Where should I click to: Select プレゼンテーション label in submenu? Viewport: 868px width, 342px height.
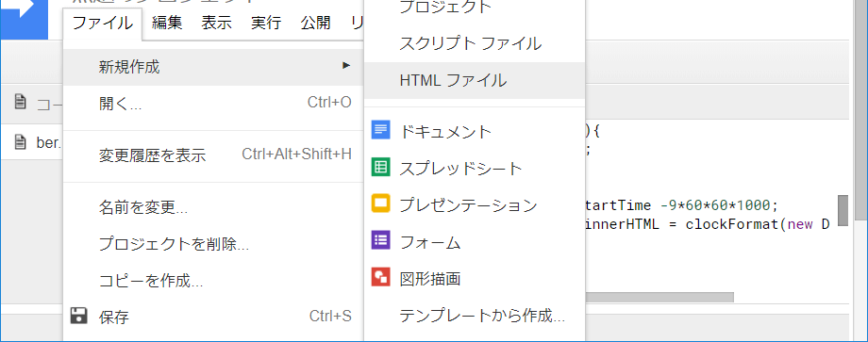(x=468, y=205)
